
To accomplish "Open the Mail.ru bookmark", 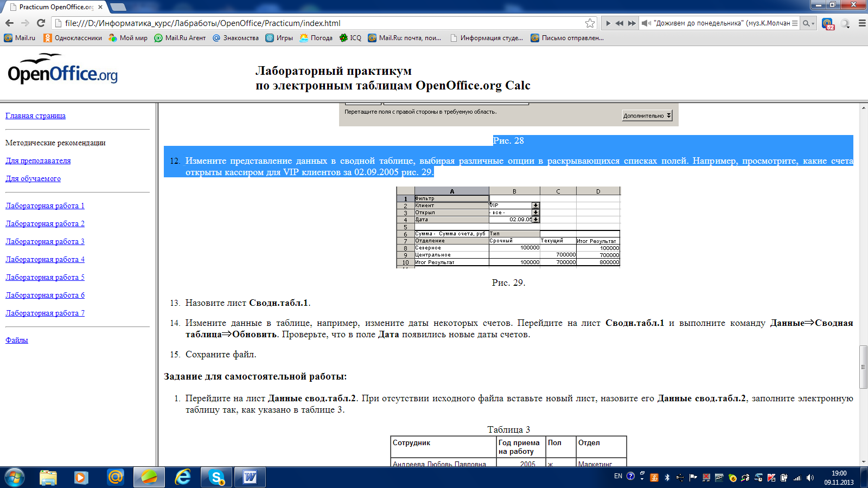I will pyautogui.click(x=20, y=38).
